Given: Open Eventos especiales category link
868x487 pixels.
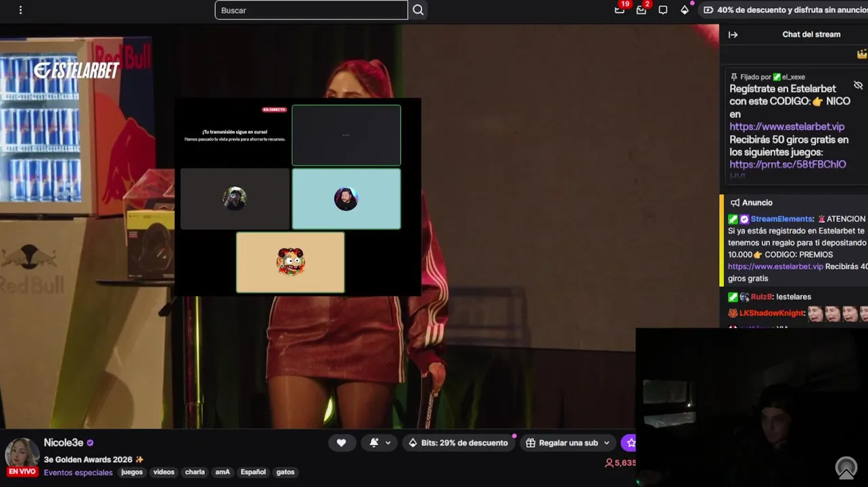Looking at the screenshot, I should click(x=78, y=472).
